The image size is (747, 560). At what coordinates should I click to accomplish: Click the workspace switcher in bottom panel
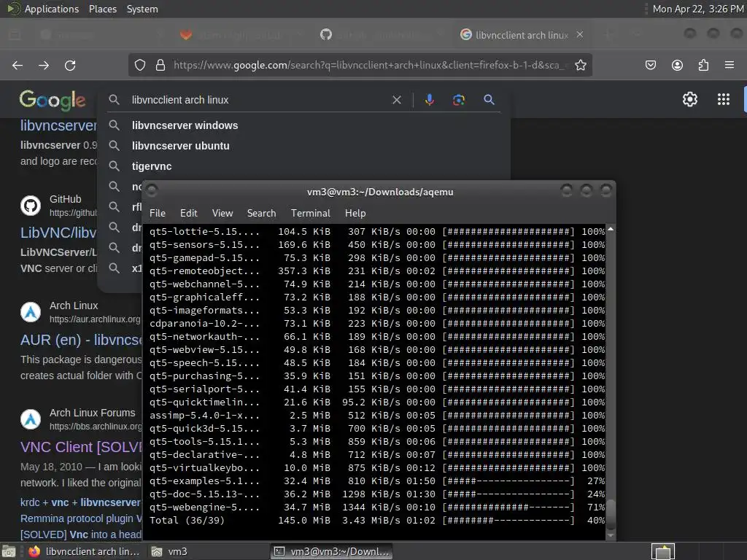point(662,552)
